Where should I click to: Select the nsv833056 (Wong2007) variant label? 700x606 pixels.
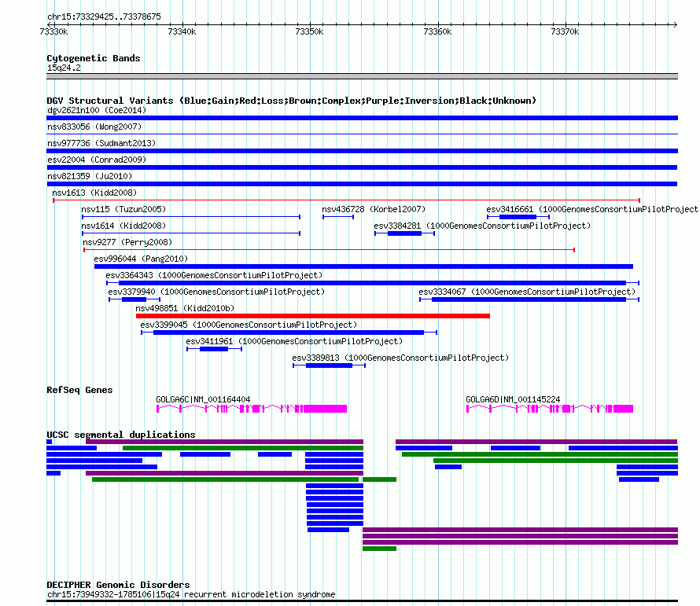click(94, 127)
